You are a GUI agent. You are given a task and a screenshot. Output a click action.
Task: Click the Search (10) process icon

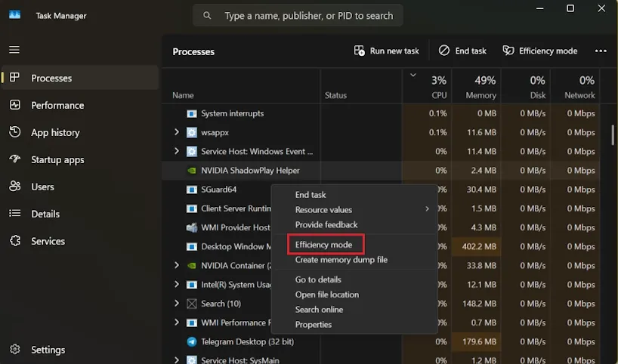192,304
